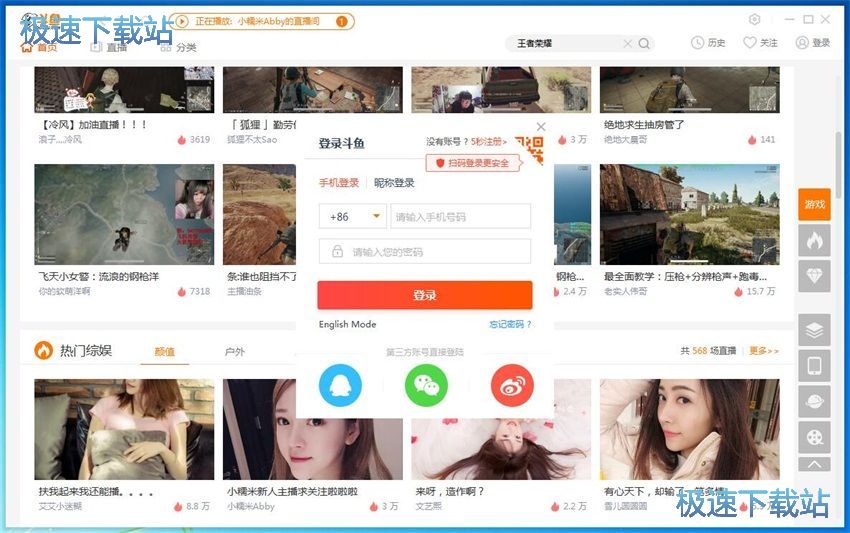This screenshot has height=533, width=850.
Task: Select the 户外 tab in 热门综娱
Action: click(235, 352)
